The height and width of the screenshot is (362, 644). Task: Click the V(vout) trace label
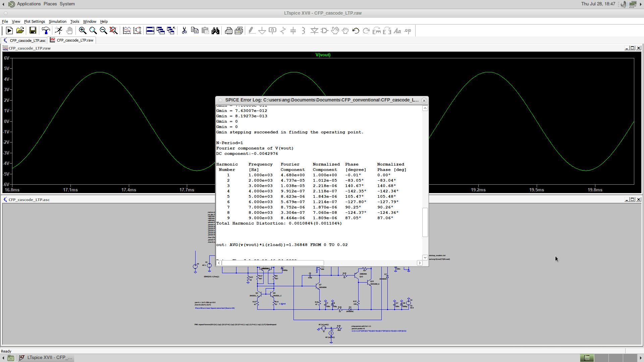[323, 55]
